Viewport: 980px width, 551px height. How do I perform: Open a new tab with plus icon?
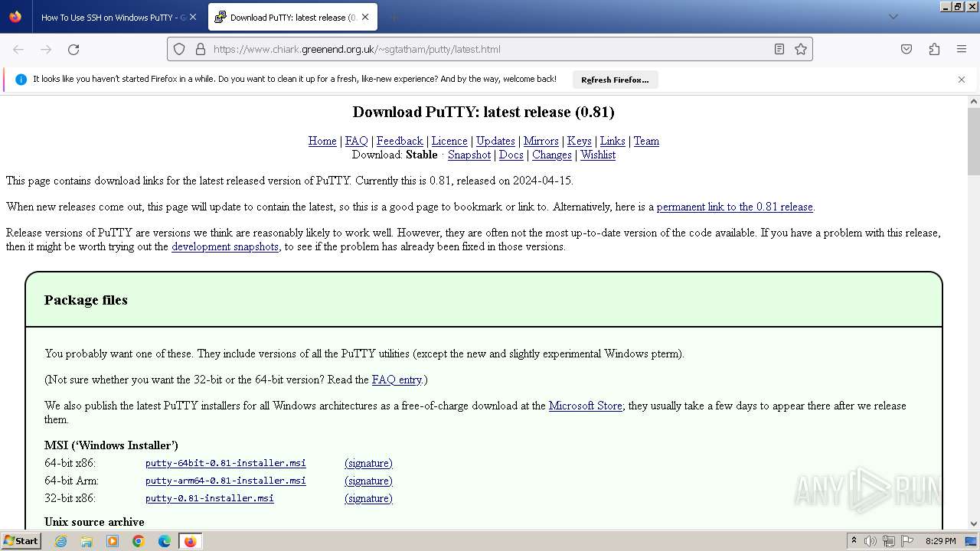[394, 17]
